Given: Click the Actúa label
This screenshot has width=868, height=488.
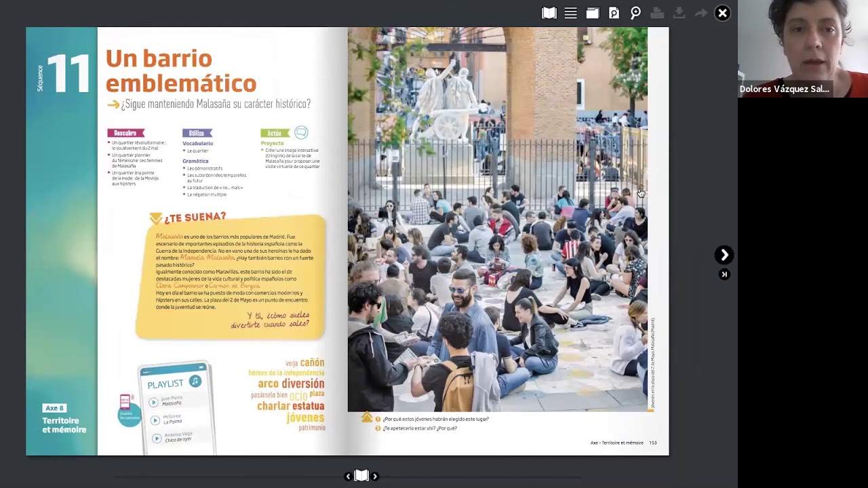Looking at the screenshot, I should (274, 133).
